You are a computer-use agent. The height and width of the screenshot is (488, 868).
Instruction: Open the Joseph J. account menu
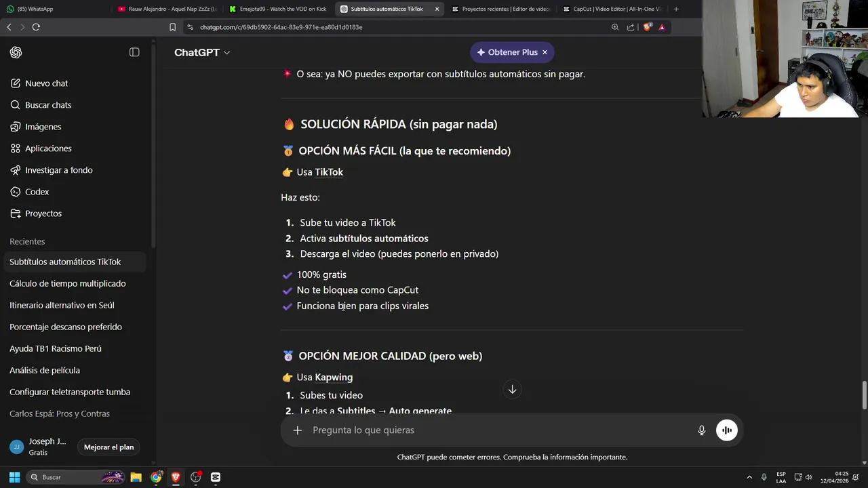click(39, 447)
